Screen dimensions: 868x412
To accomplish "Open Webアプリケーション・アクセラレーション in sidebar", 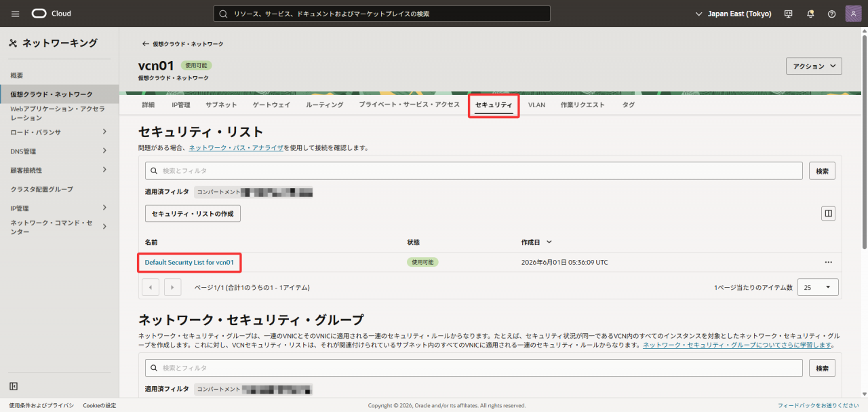I will tap(58, 113).
